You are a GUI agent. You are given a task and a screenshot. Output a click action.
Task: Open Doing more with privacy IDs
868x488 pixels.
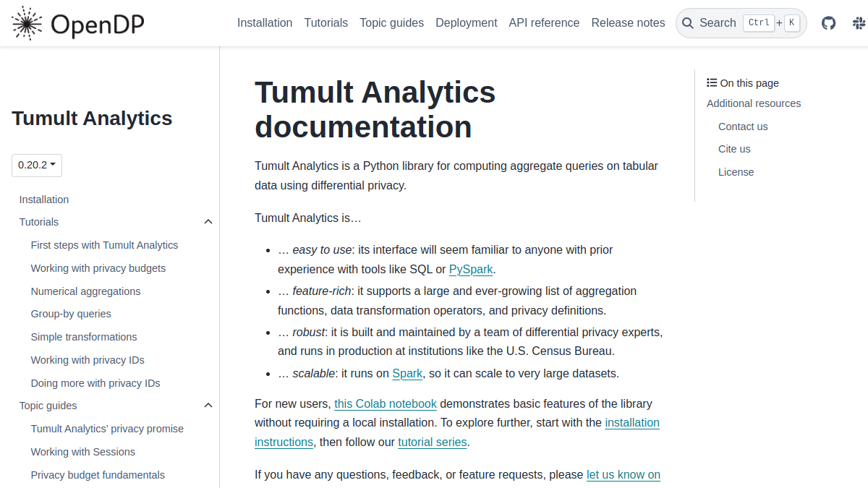click(x=95, y=383)
